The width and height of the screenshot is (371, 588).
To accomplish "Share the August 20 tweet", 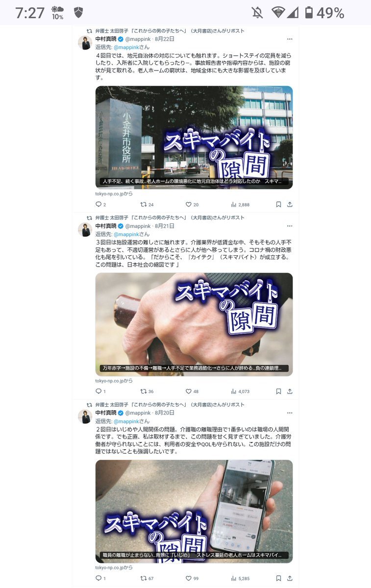I will pyautogui.click(x=290, y=579).
